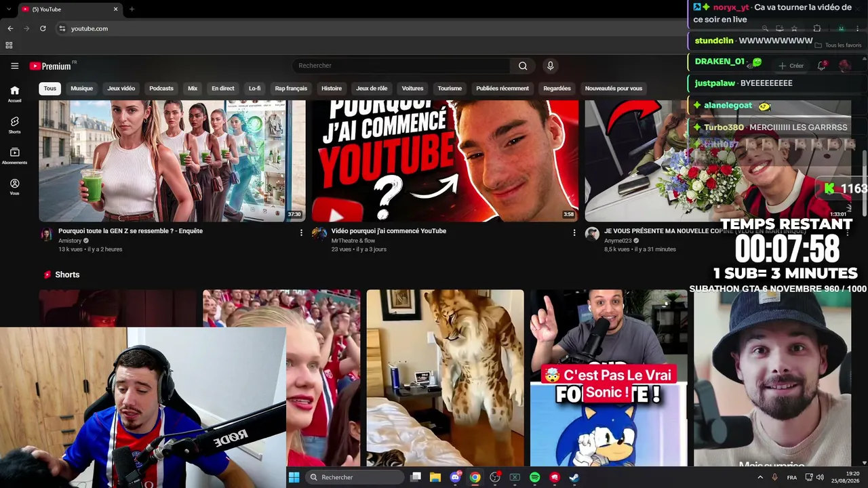Open the Chrome apps grid shortcut
The image size is (868, 488).
pos(9,45)
